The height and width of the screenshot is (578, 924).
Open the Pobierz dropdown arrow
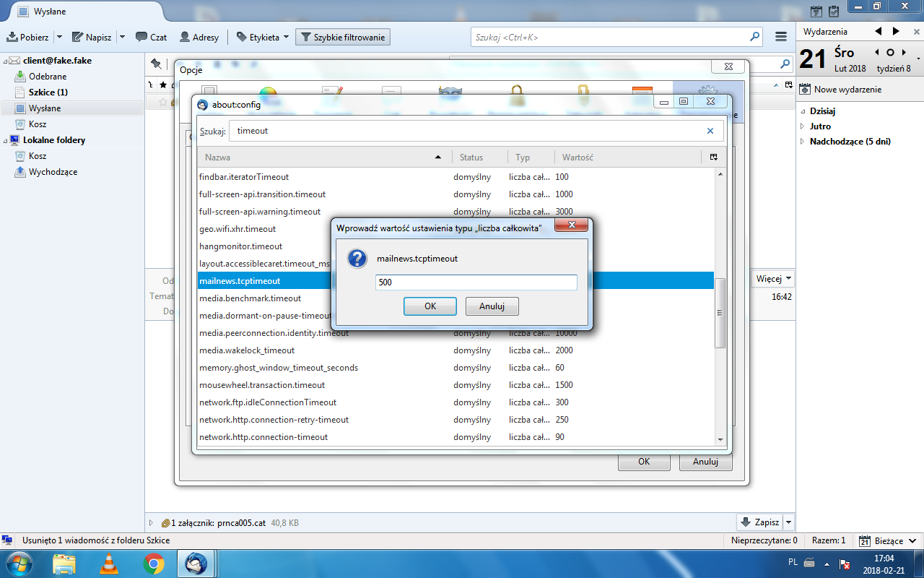tap(59, 37)
